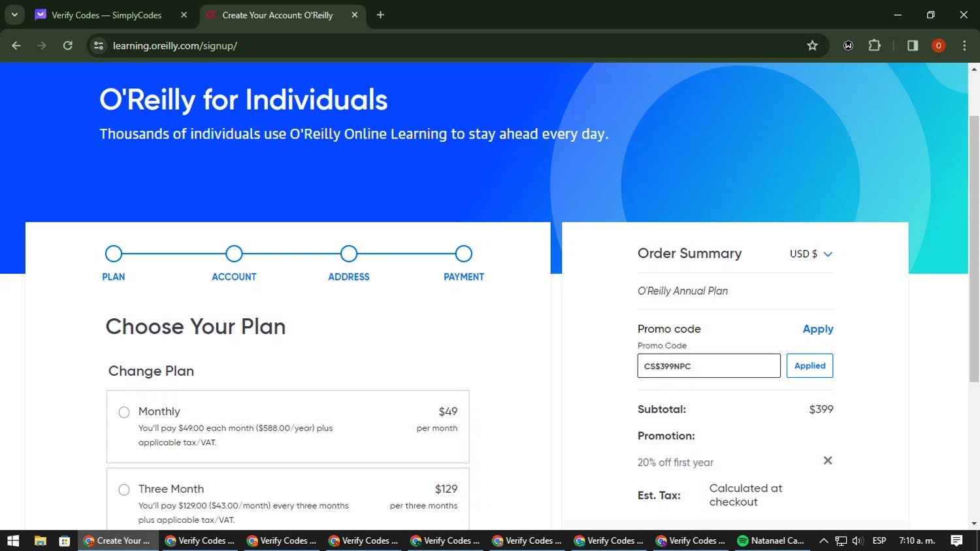980x551 pixels.
Task: Open the Windows Start menu
Action: (x=13, y=541)
